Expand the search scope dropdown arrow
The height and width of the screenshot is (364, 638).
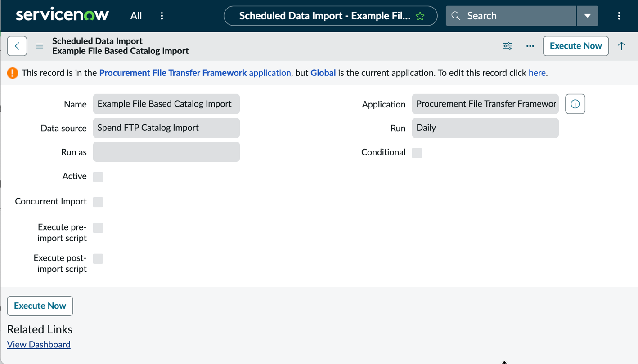click(587, 16)
